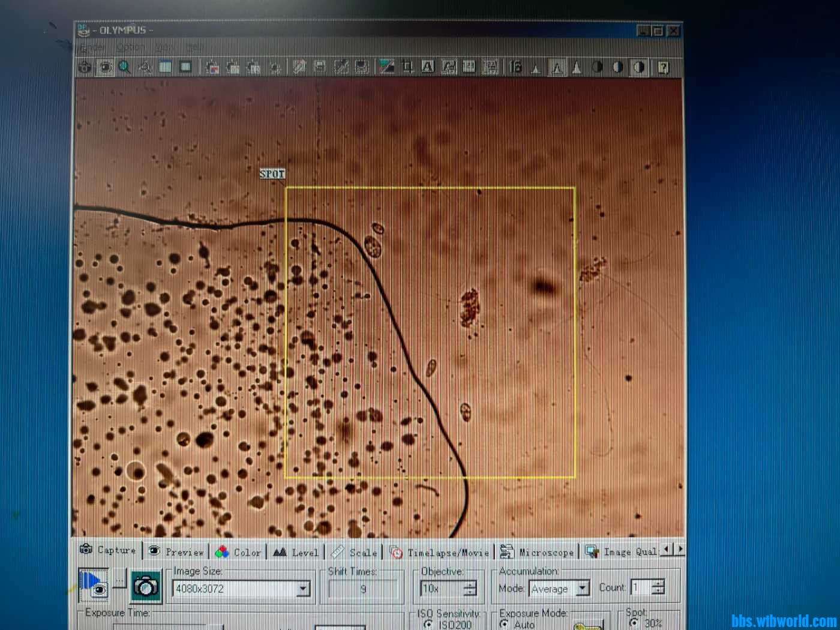Click the SPOT label on image
840x630 pixels.
coord(272,174)
